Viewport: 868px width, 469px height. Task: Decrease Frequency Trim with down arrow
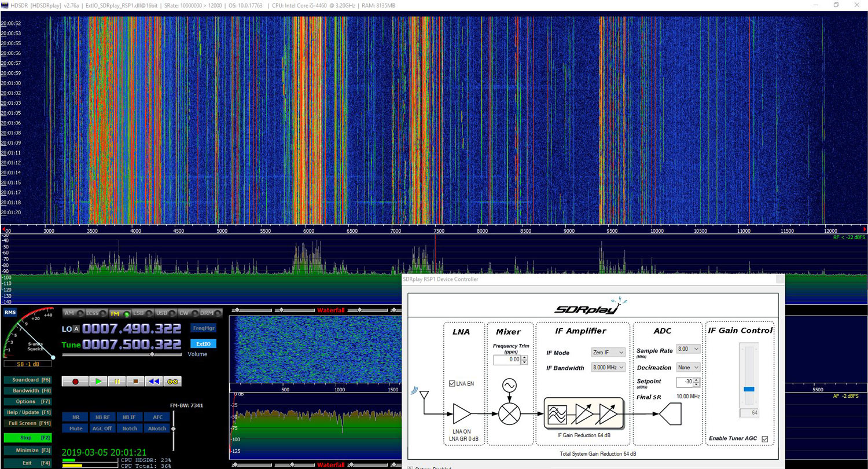point(524,362)
